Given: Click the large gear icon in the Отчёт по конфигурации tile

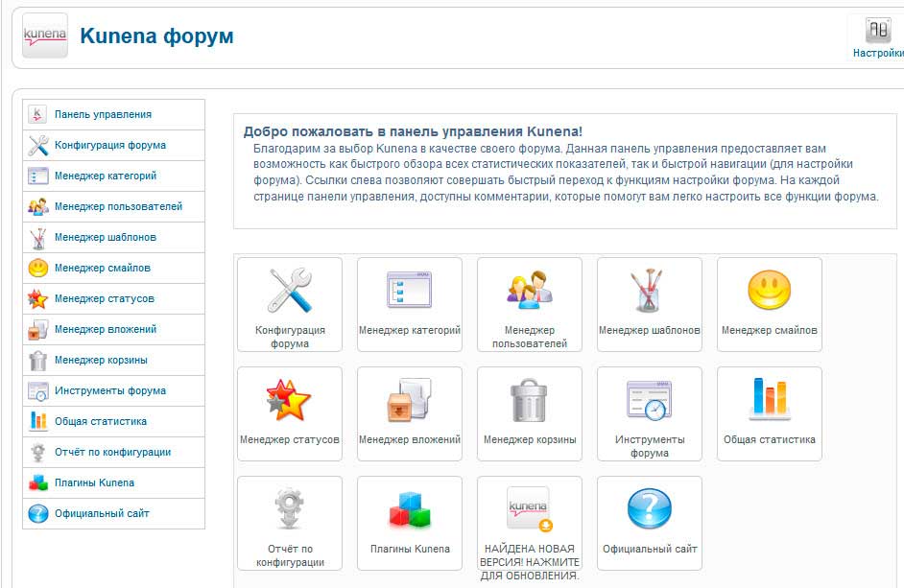Looking at the screenshot, I should (x=290, y=508).
